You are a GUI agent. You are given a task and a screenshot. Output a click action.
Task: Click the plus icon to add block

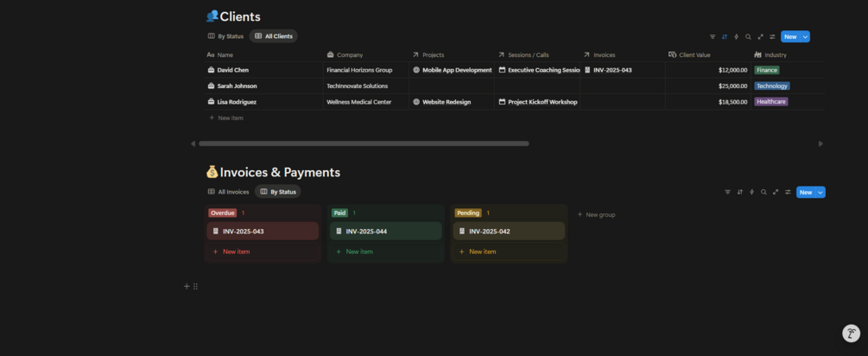click(x=187, y=286)
